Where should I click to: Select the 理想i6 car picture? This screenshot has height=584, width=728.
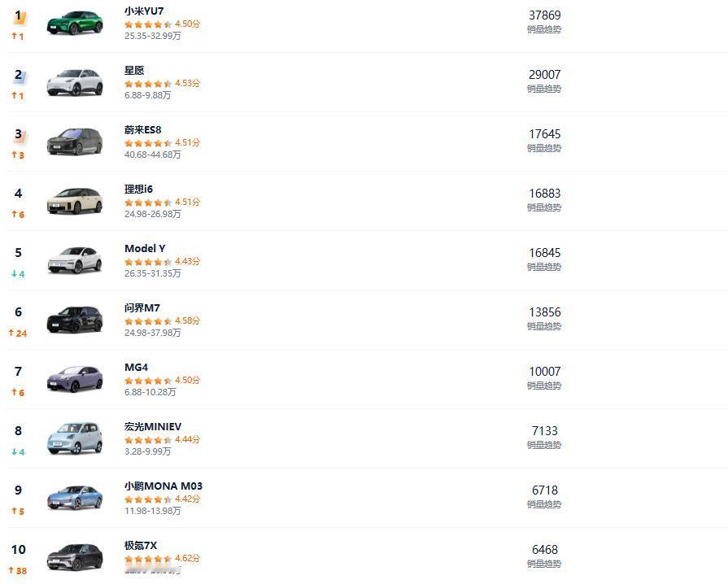(x=75, y=202)
